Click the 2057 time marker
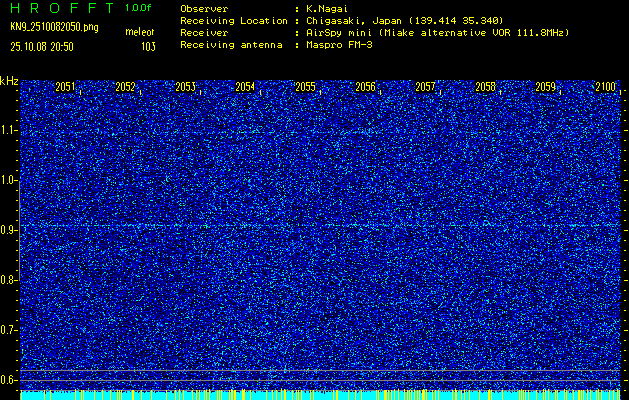This screenshot has width=629, height=400. tap(426, 88)
